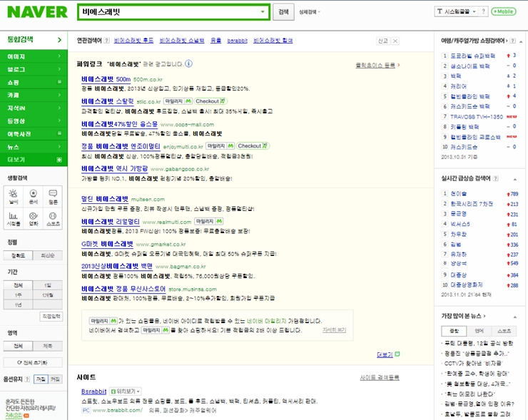Click the 마일리지 M badge on enjoymulti.co.kr ad
Viewport: 528px width, 420px height.
pos(220,146)
